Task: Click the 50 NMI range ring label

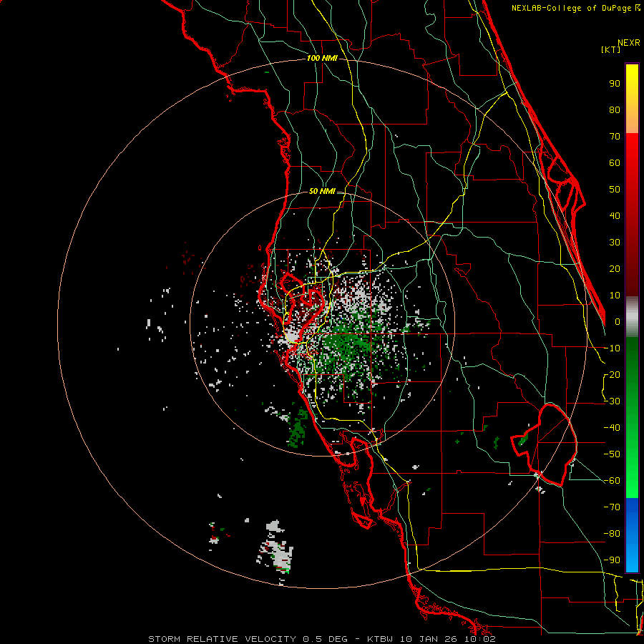Action: (322, 191)
